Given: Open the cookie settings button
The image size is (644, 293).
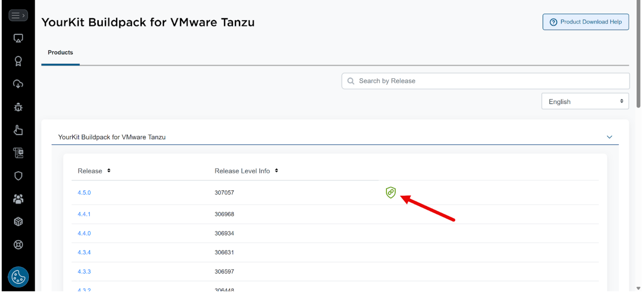Looking at the screenshot, I should click(18, 277).
